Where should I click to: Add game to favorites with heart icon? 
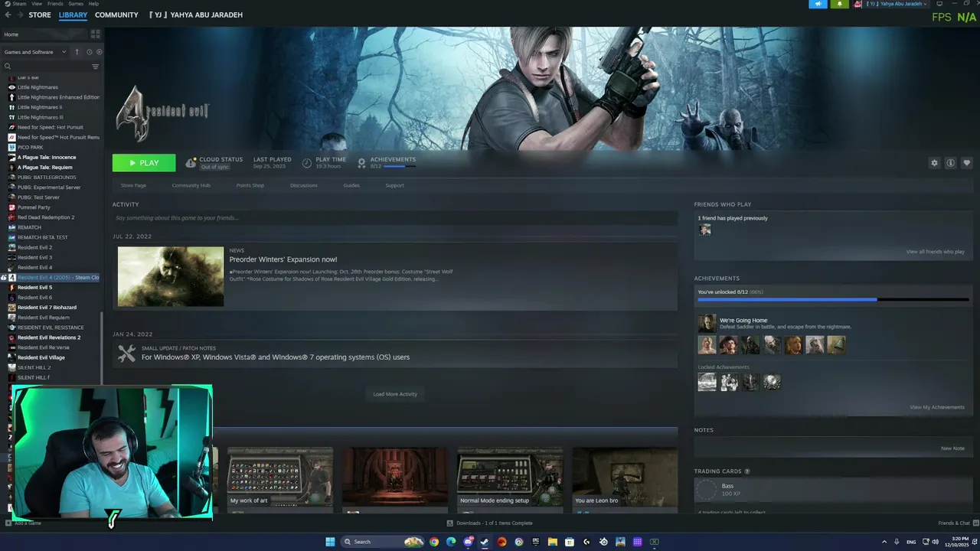click(966, 163)
